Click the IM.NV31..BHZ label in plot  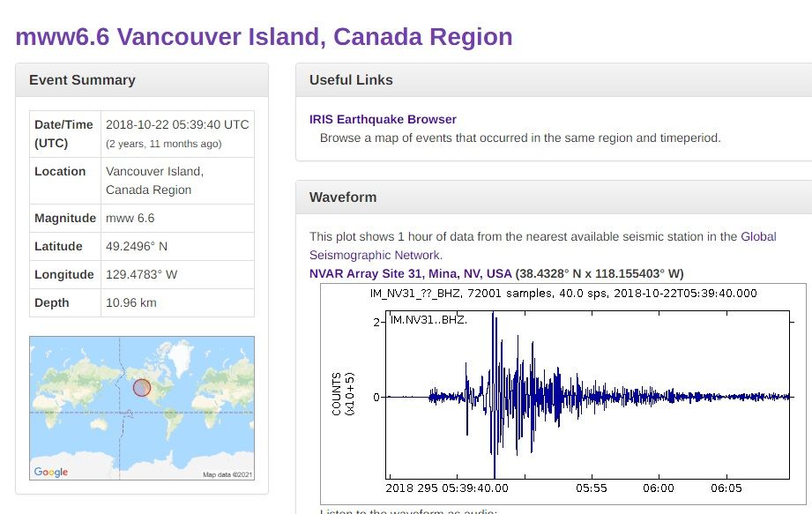(x=428, y=319)
